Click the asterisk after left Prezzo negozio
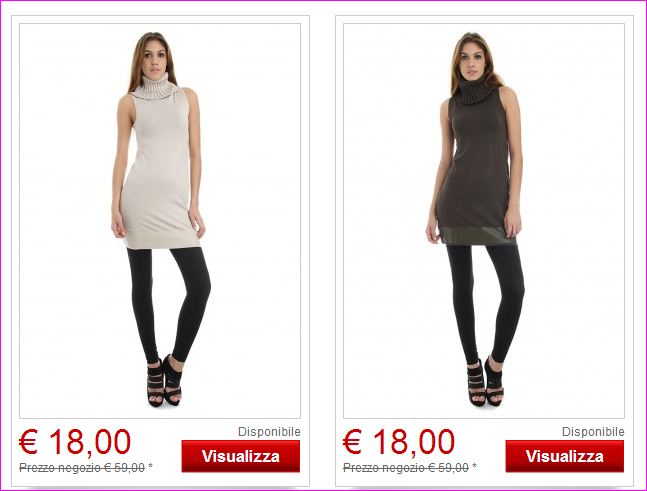647x491 pixels. coord(151,466)
